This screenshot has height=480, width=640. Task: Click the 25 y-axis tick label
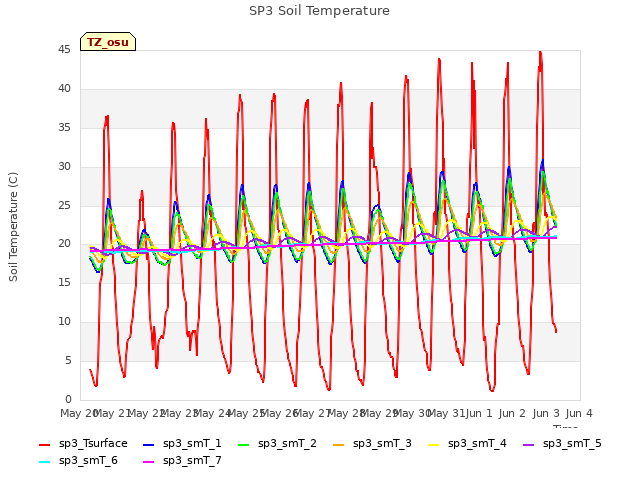[x=64, y=205]
